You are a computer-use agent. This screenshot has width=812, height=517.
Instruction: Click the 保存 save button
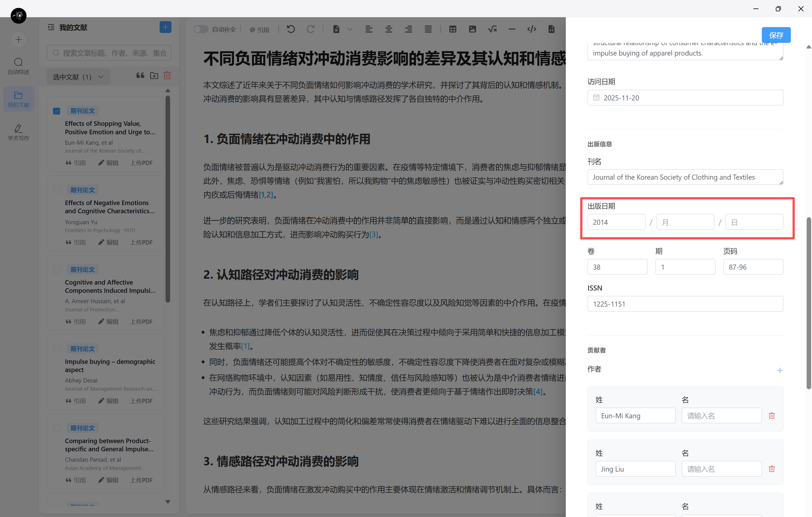pyautogui.click(x=776, y=35)
